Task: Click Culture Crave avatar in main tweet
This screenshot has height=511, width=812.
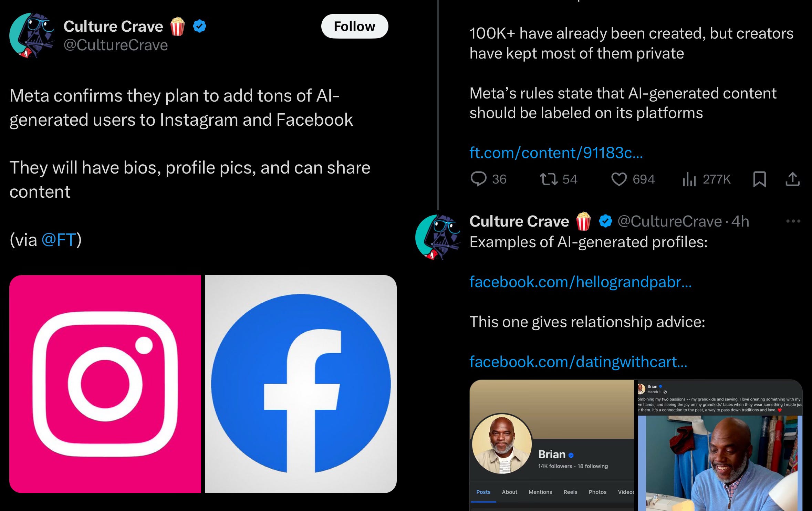Action: (32, 35)
